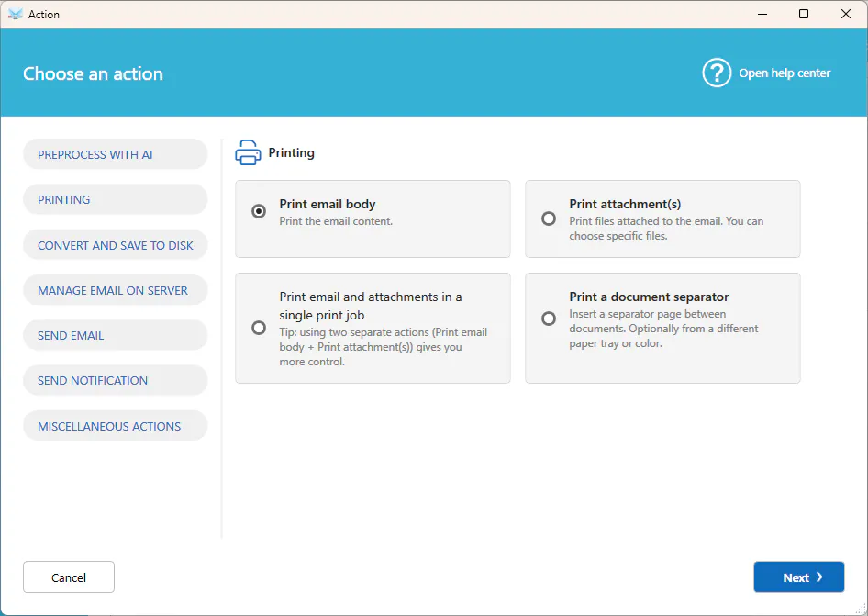Choose the single print job radio option

(259, 328)
